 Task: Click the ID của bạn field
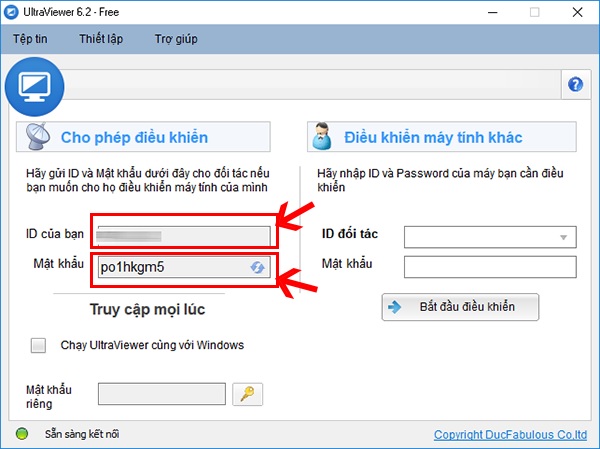coord(184,237)
